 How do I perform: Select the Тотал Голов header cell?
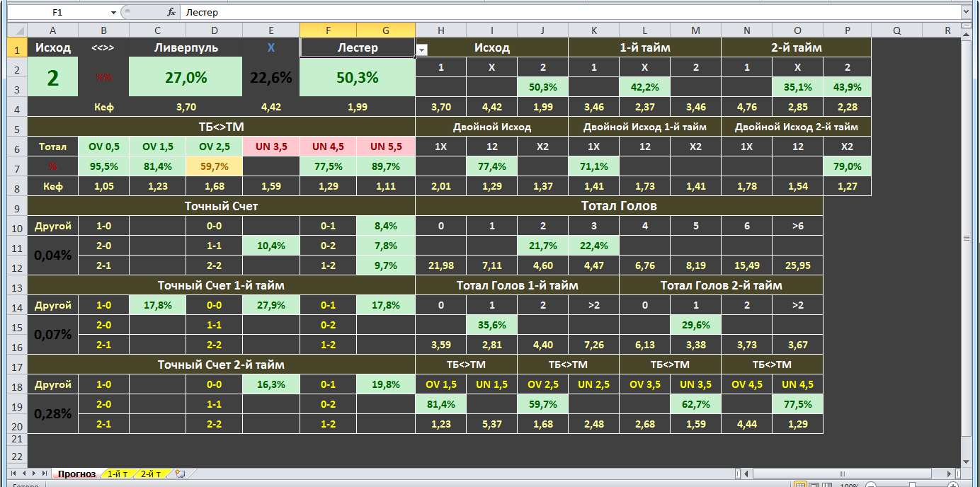(620, 206)
